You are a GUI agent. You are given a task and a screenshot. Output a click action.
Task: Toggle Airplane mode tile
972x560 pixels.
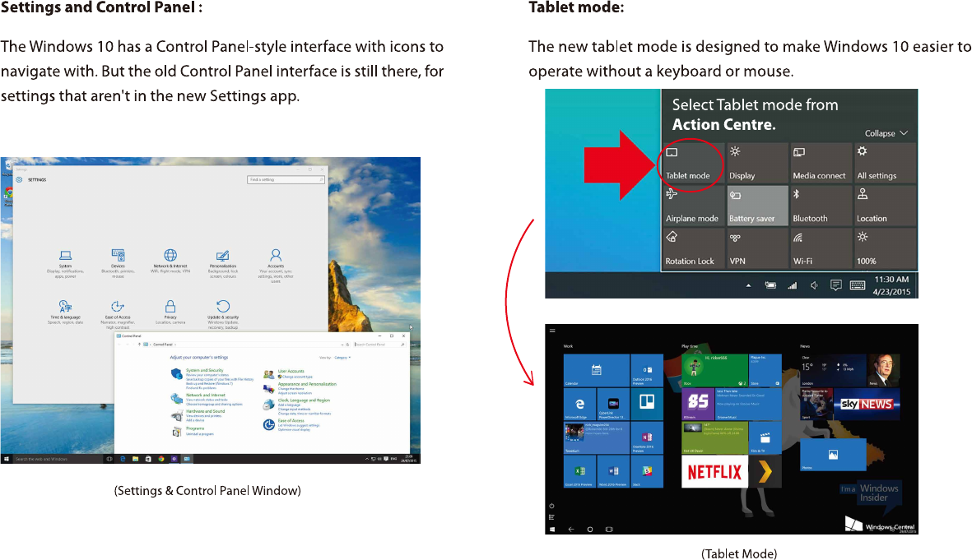tap(694, 206)
